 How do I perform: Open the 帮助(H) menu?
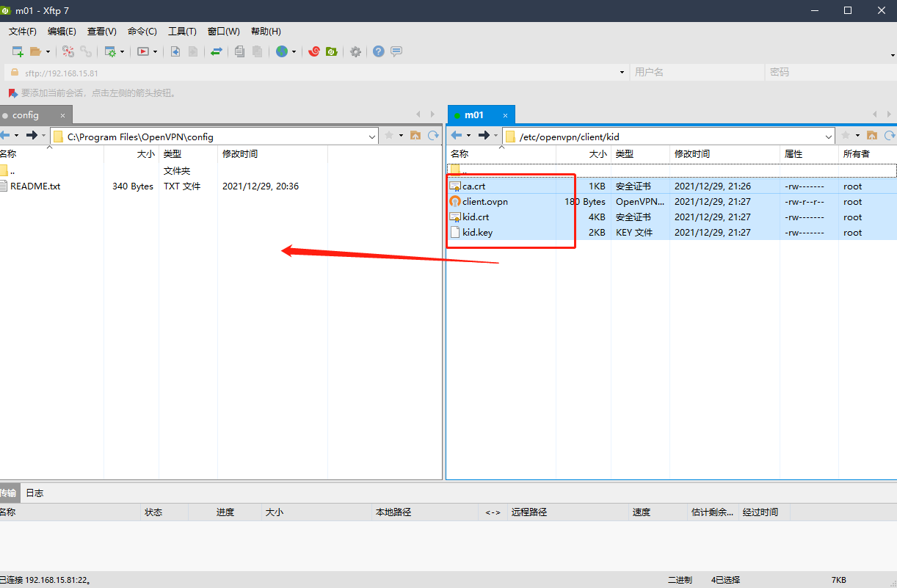click(266, 32)
